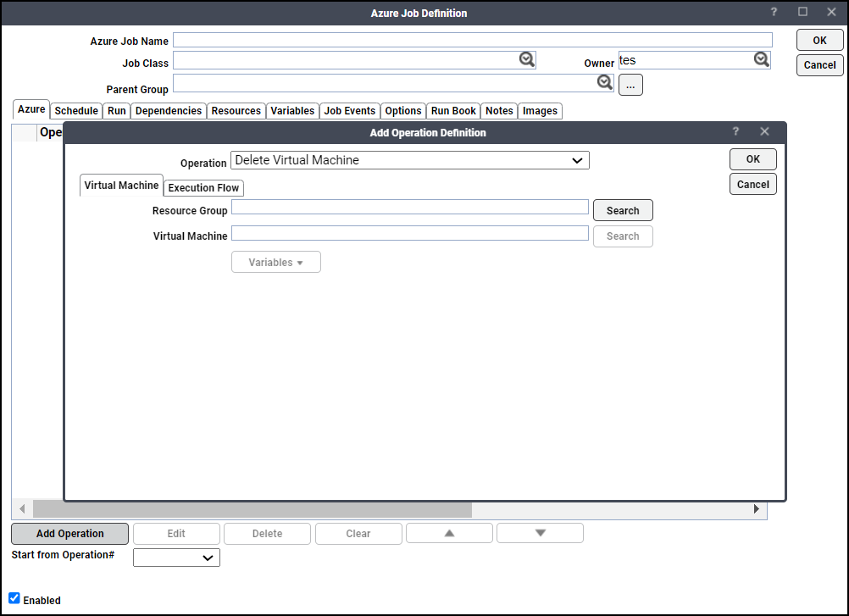Click the Resource Group input field
This screenshot has width=849, height=616.
pos(410,207)
